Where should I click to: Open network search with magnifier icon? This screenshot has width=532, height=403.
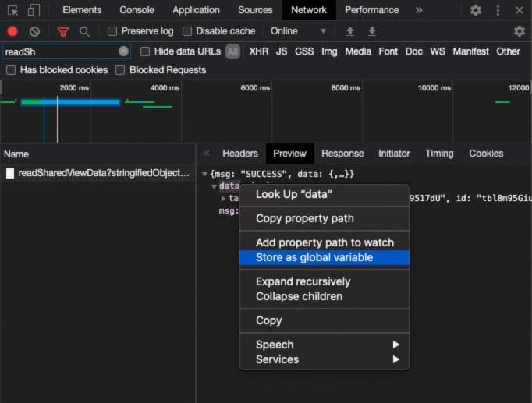coord(84,31)
